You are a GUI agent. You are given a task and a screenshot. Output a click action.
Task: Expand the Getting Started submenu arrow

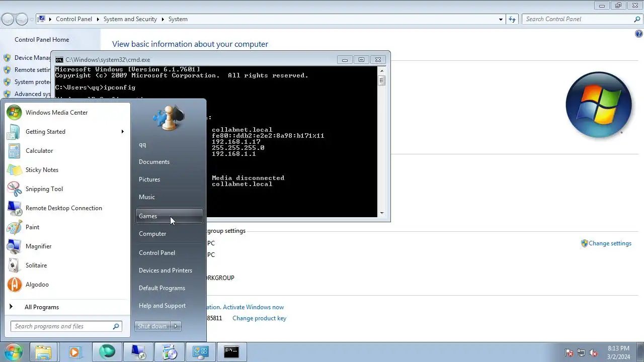pos(122,132)
